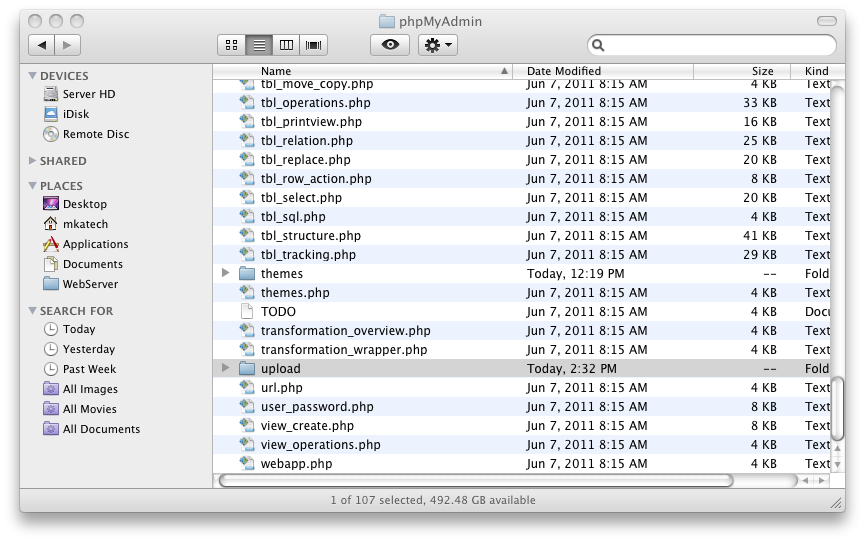The width and height of the screenshot is (865, 542).
Task: Expand the upload folder triangle
Action: point(225,368)
